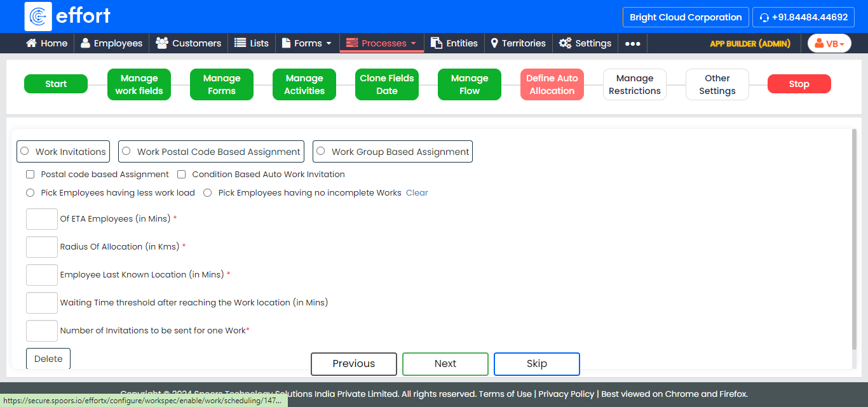
Task: Tick Condition Based Auto Work Invitation
Action: tap(181, 174)
